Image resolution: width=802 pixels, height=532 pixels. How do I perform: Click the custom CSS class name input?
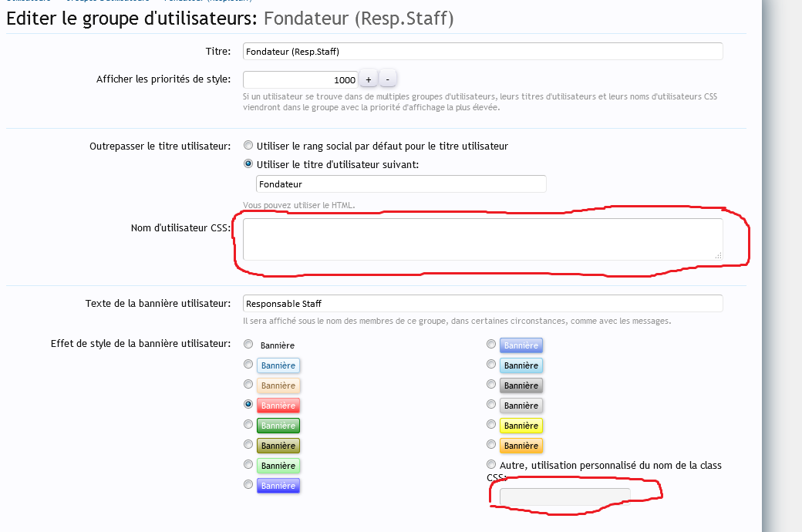(564, 497)
